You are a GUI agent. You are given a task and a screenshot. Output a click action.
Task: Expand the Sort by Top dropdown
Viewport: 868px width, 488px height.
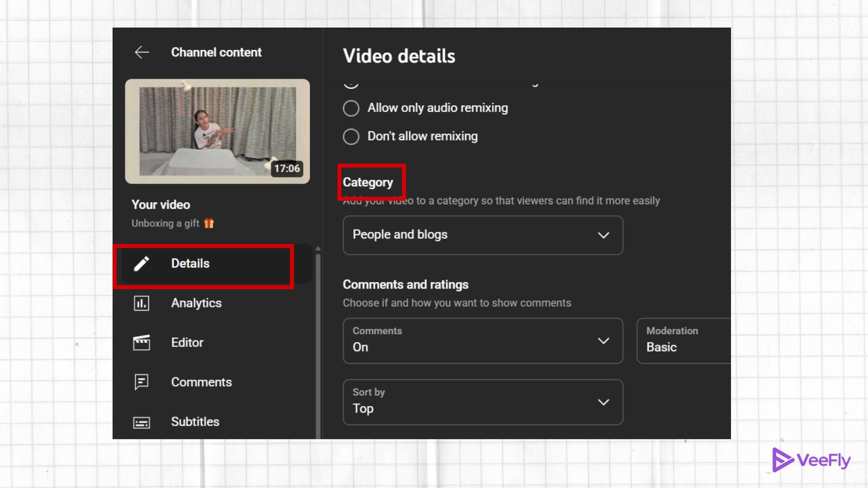[x=482, y=402]
